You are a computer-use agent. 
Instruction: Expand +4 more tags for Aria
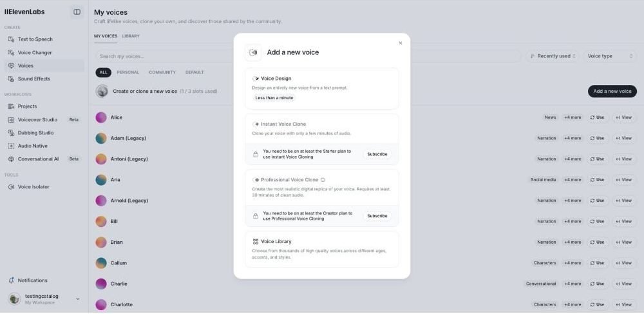[x=572, y=180]
